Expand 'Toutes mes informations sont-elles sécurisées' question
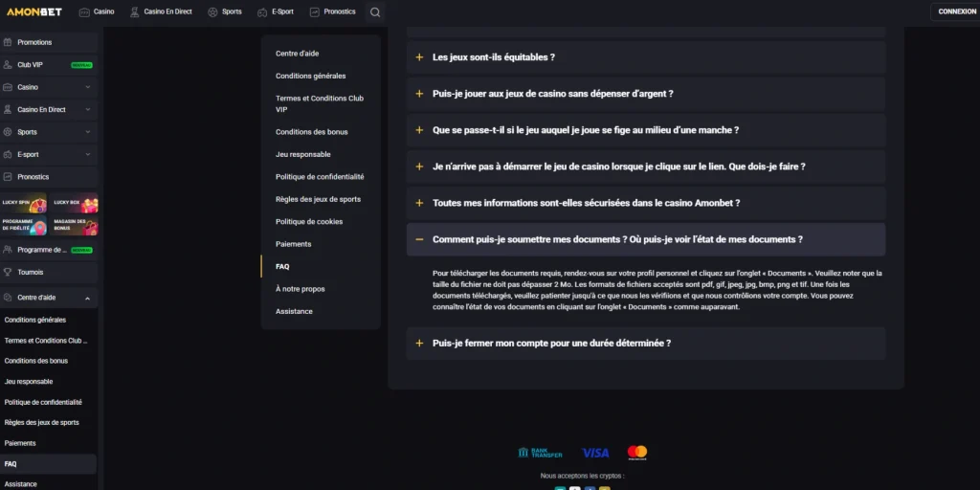The width and height of the screenshot is (980, 490). pos(646,203)
